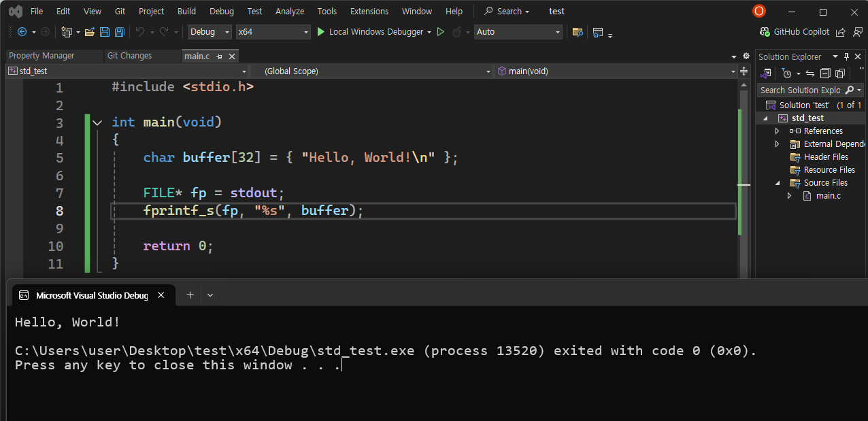
Task: Toggle the pin on the main.c tab
Action: 219,56
